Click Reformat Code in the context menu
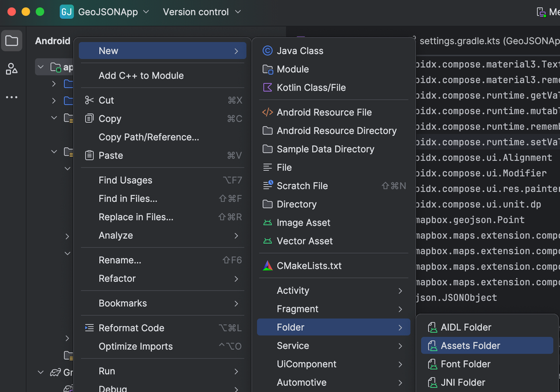This screenshot has width=560, height=392. point(131,328)
